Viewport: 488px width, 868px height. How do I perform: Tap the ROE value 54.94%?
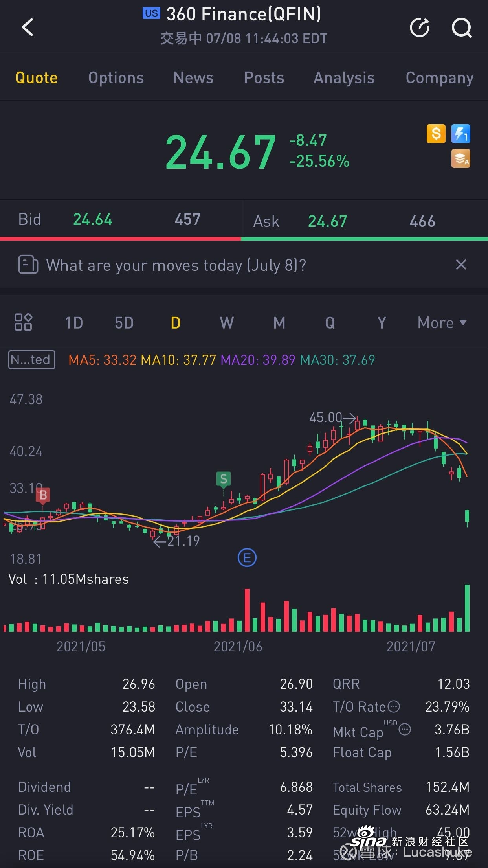pyautogui.click(x=133, y=855)
